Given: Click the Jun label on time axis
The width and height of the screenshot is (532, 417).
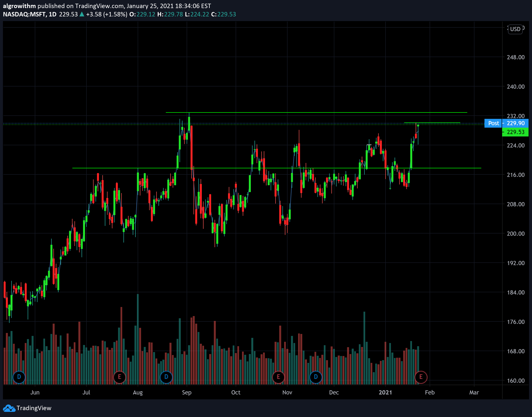Looking at the screenshot, I should click(x=35, y=392).
